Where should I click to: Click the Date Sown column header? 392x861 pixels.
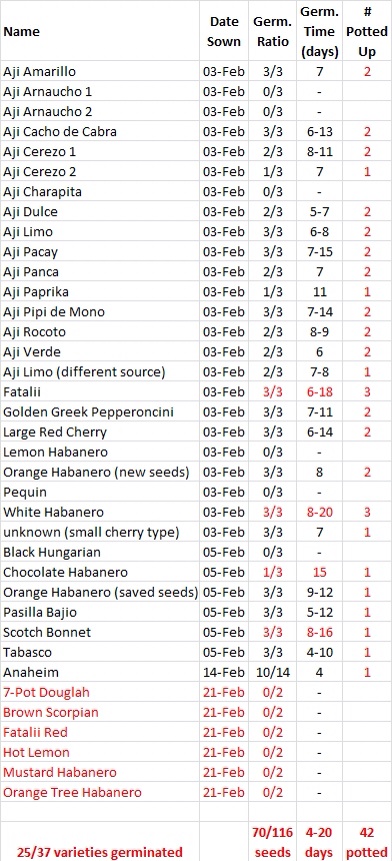224,31
